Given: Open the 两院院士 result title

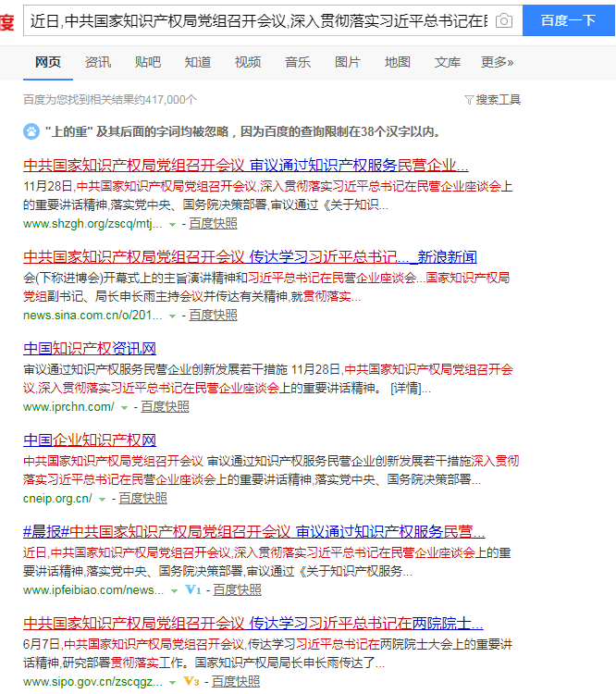Looking at the screenshot, I should click(x=253, y=623).
